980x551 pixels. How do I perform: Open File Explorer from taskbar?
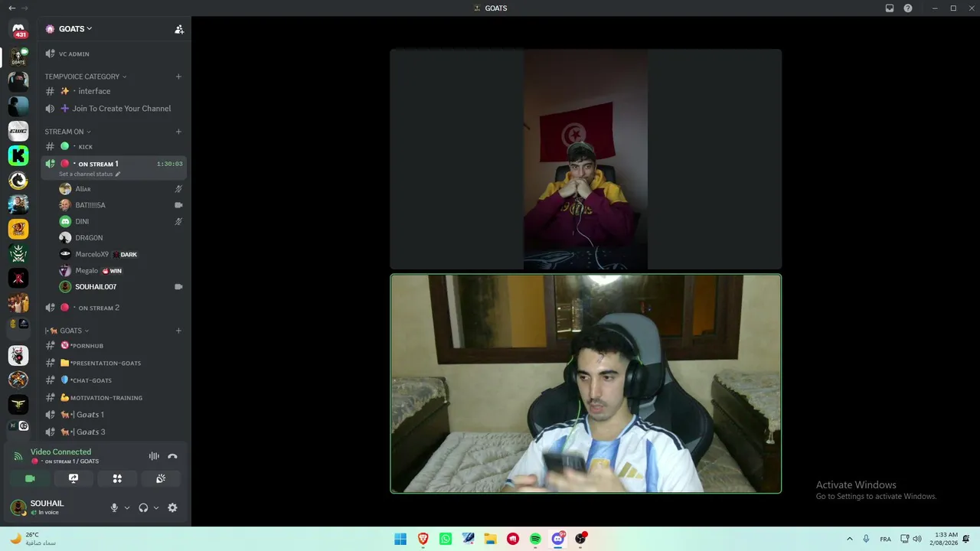point(490,539)
